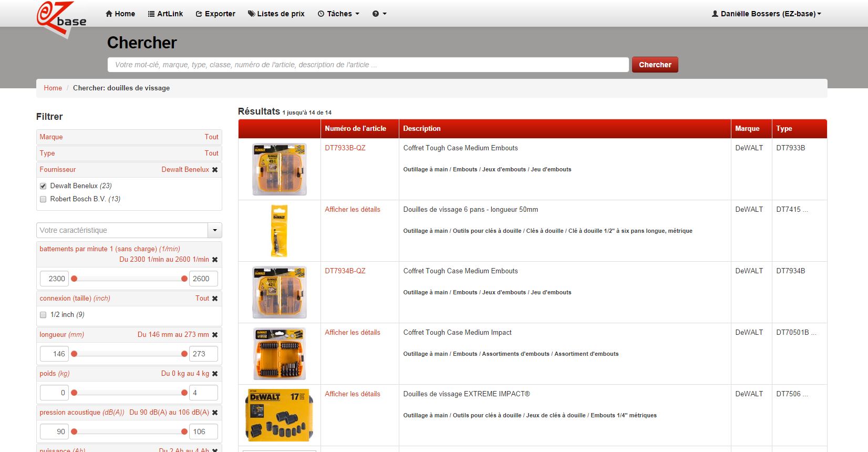
Task: Open ArtLink in the navigation bar
Action: (166, 14)
